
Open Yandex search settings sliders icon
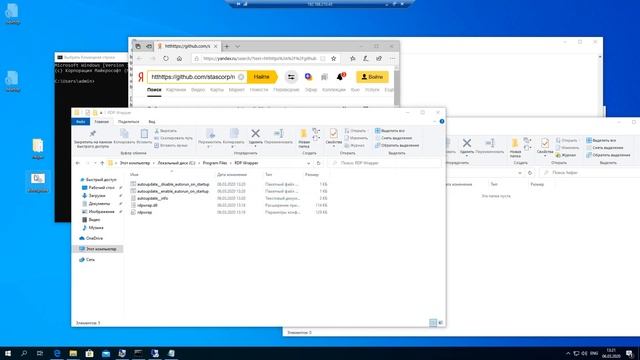pyautogui.click(x=291, y=77)
